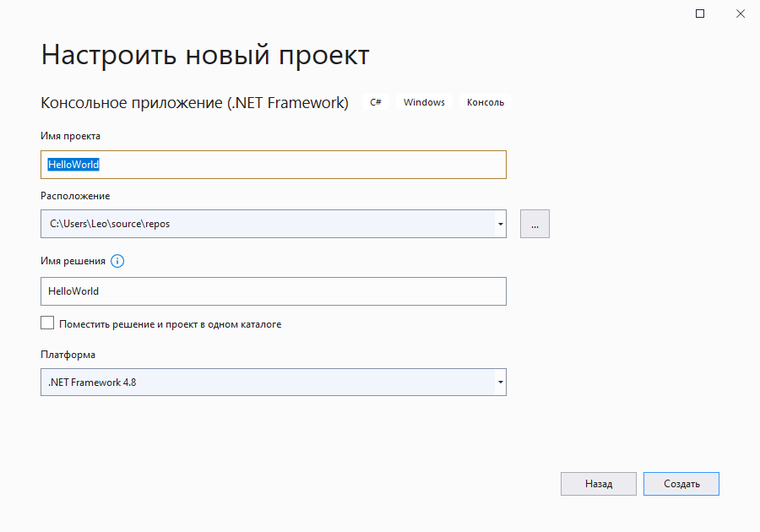This screenshot has width=760, height=532.
Task: Browse for location with the ... button
Action: click(x=535, y=224)
